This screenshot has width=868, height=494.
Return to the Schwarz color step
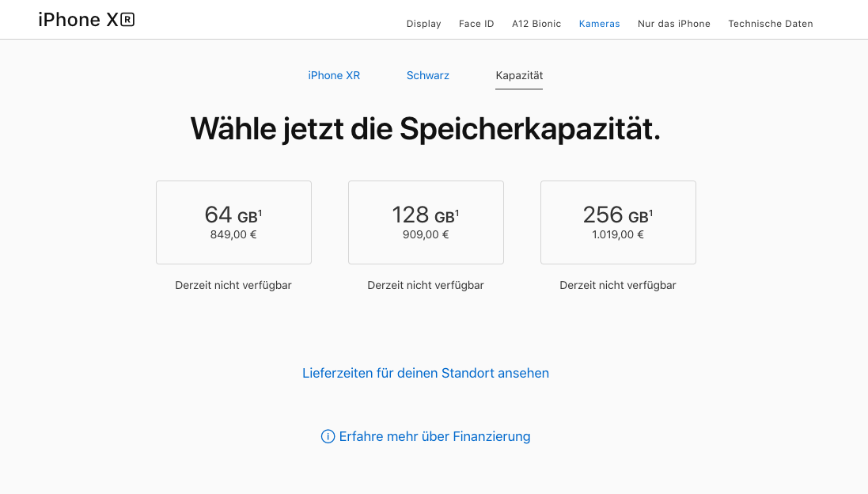pos(428,75)
